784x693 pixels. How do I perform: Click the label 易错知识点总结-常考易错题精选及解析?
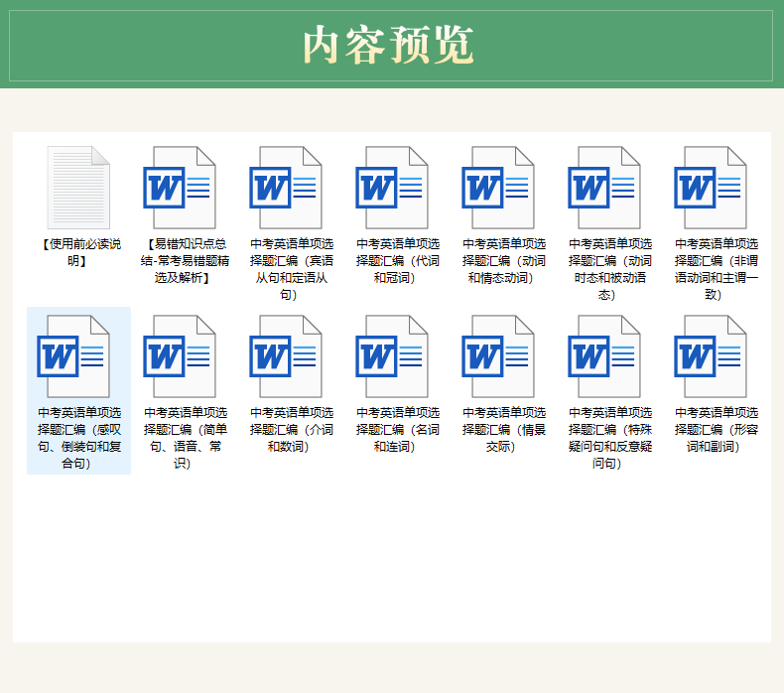(x=185, y=261)
